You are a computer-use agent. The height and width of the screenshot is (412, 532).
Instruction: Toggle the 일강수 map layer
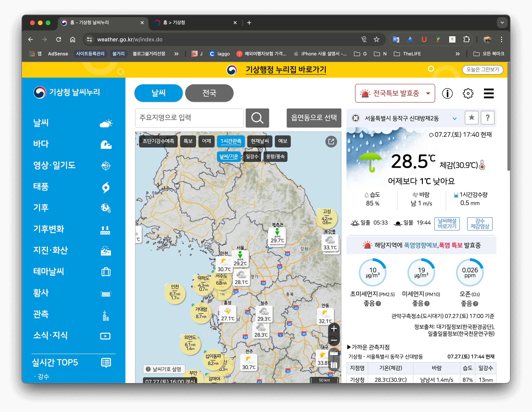252,156
